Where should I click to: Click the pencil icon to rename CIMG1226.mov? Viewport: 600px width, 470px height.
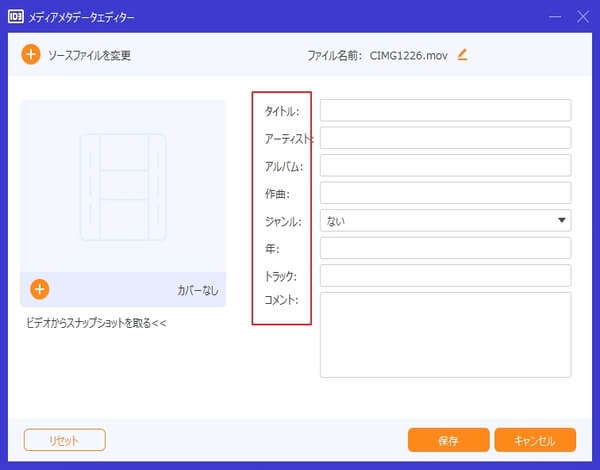click(x=463, y=55)
